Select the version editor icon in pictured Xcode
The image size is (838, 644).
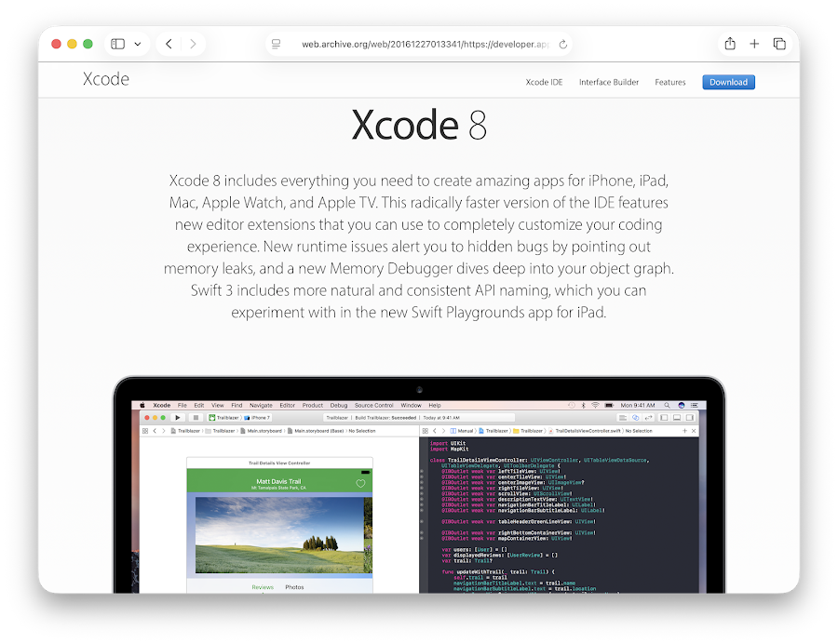click(x=648, y=418)
